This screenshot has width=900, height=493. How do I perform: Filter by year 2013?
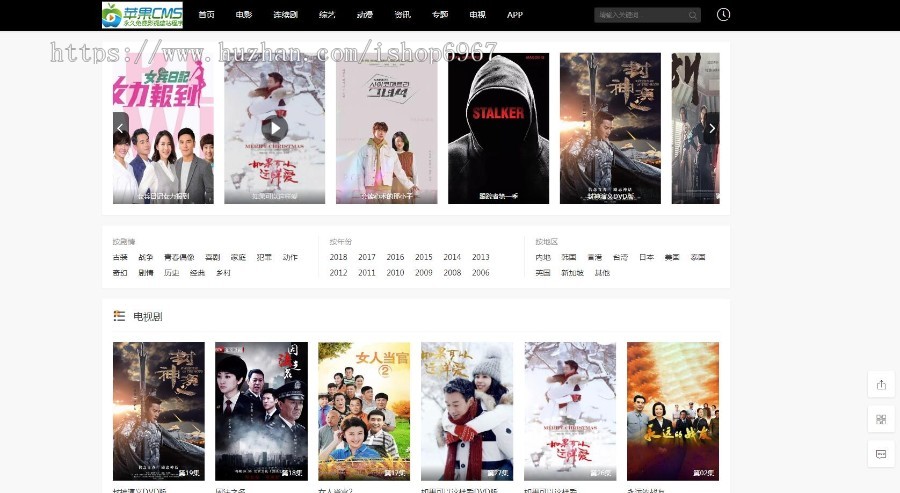(481, 257)
